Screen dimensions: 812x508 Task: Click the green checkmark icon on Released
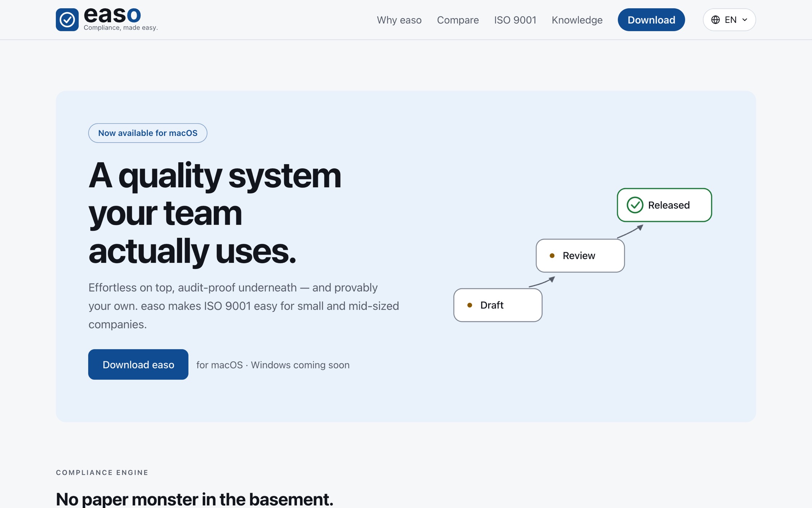635,205
